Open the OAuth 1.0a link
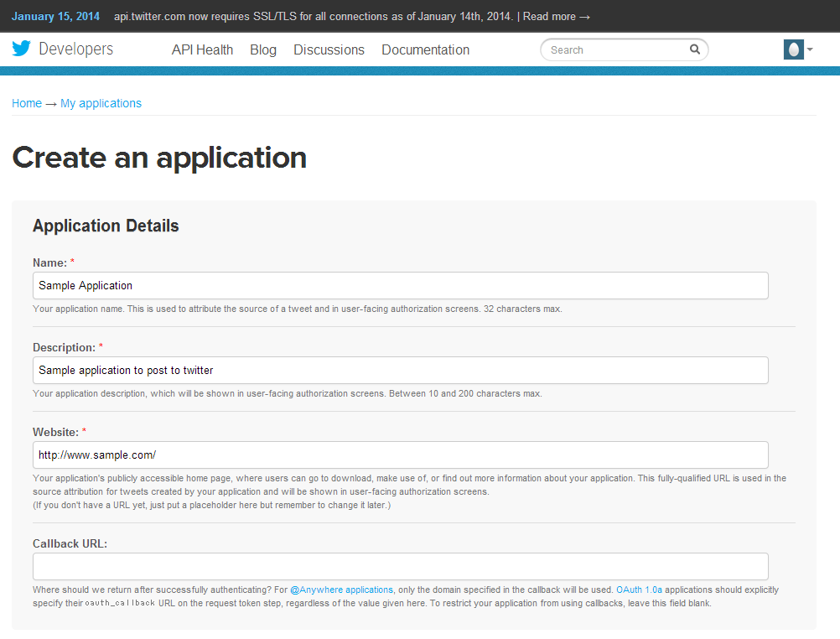The height and width of the screenshot is (639, 840). pyautogui.click(x=639, y=590)
